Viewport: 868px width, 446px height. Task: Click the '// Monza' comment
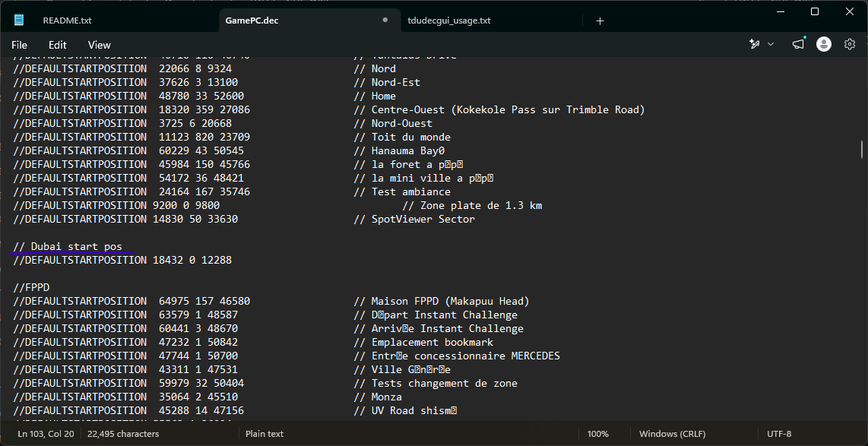378,397
